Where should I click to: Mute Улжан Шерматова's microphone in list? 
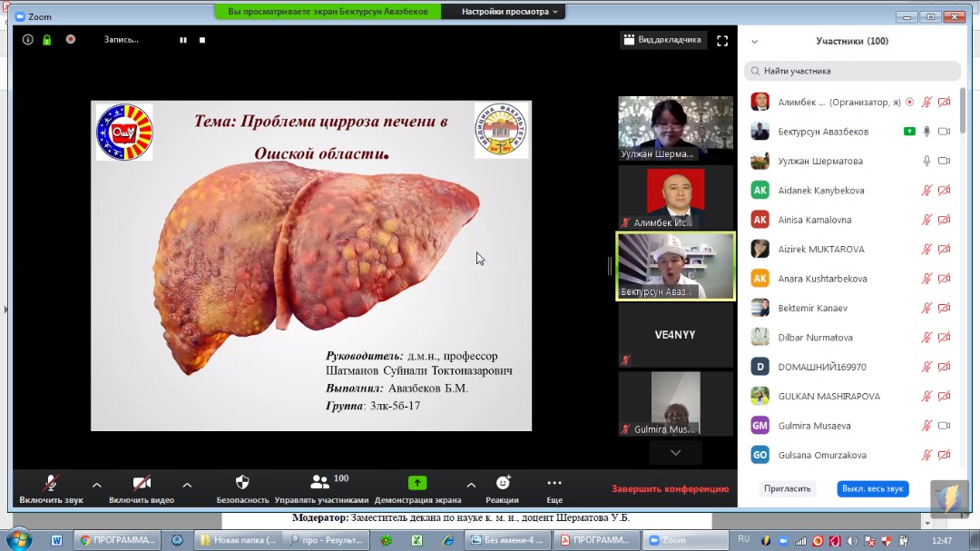click(x=926, y=161)
